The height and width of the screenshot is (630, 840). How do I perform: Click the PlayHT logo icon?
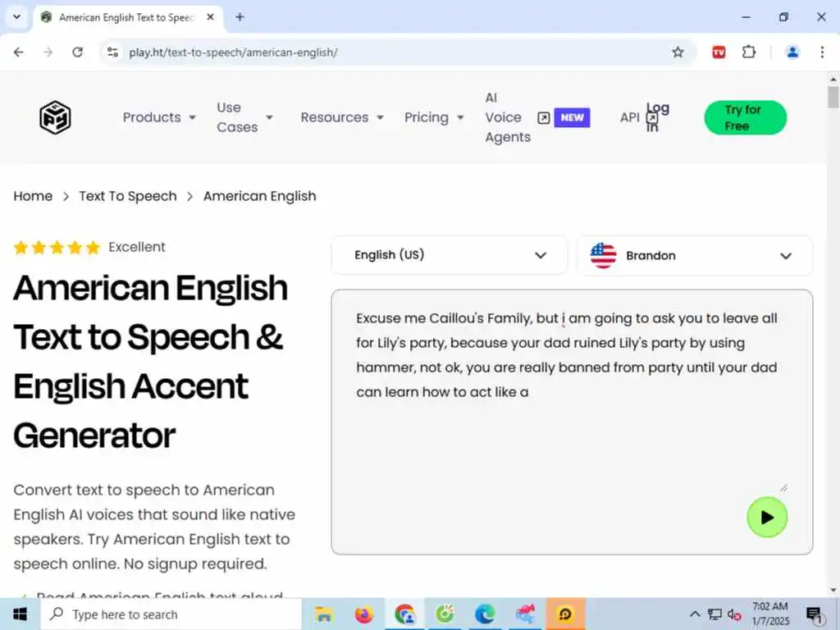(55, 117)
